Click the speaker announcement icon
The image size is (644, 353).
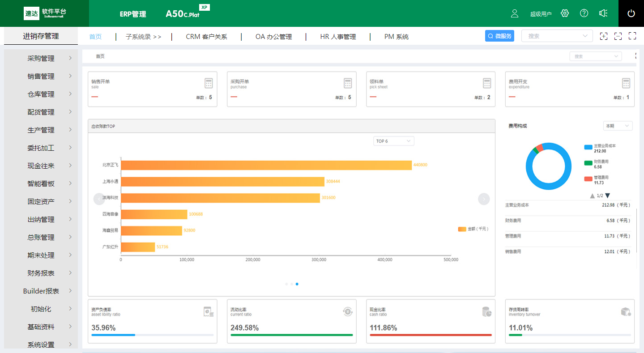603,13
